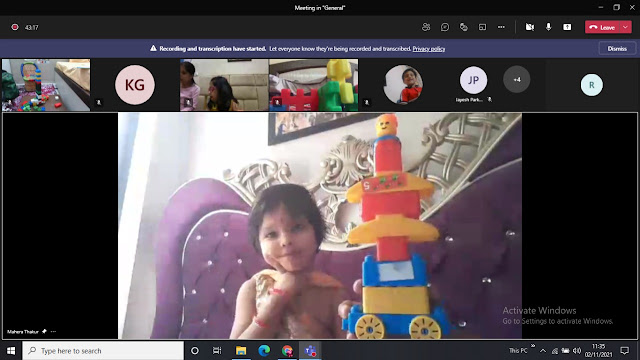The image size is (640, 360).
Task: Open more options beside Mahera Thakur name
Action: (x=53, y=331)
